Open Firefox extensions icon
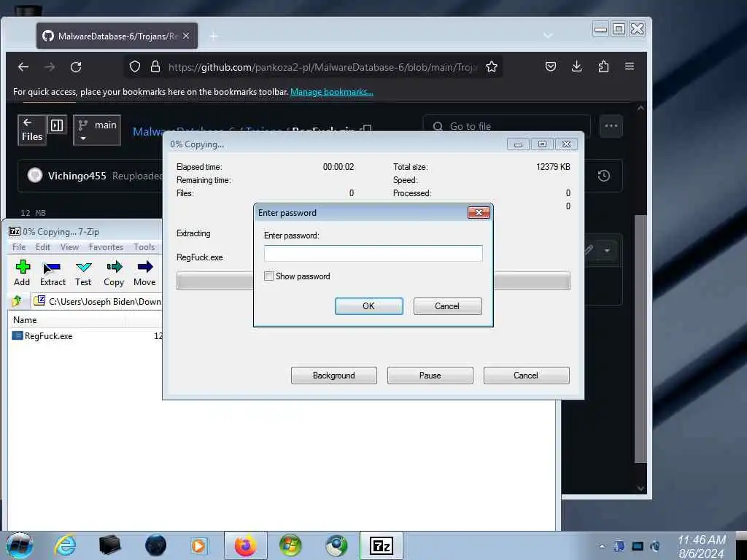The image size is (747, 560). (603, 66)
